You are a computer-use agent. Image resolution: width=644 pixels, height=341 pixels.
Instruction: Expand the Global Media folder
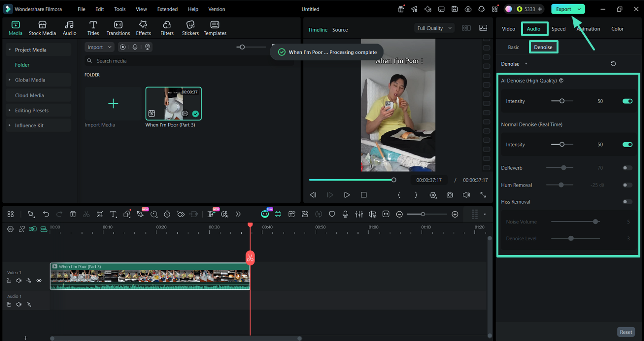tap(30, 80)
